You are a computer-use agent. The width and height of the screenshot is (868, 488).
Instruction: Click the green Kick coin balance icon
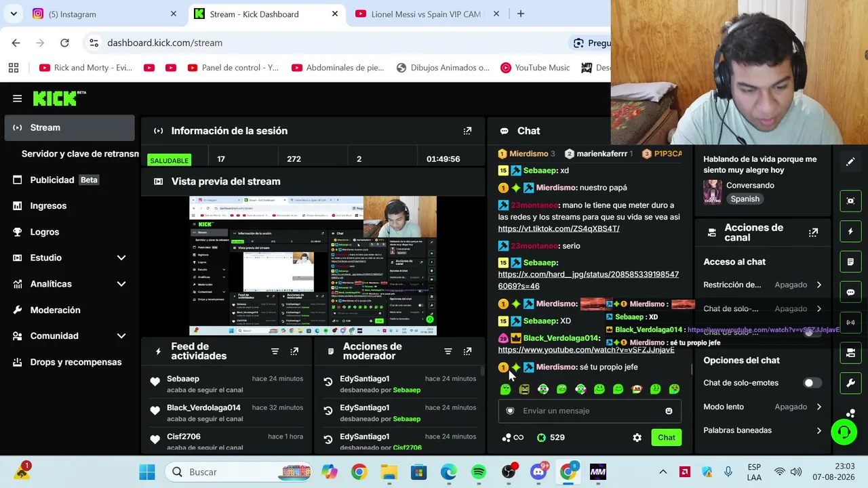click(541, 438)
